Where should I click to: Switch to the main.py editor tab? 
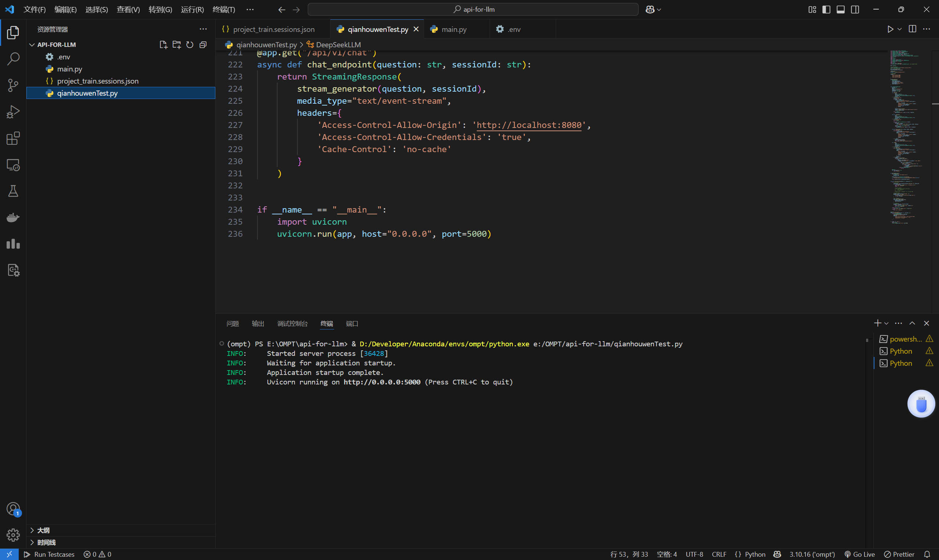453,29
